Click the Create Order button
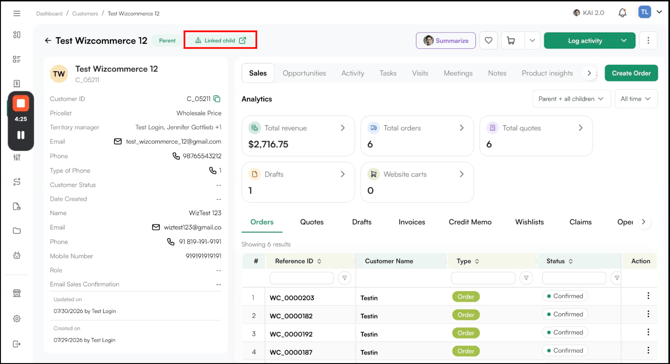670x364 pixels. tap(631, 73)
